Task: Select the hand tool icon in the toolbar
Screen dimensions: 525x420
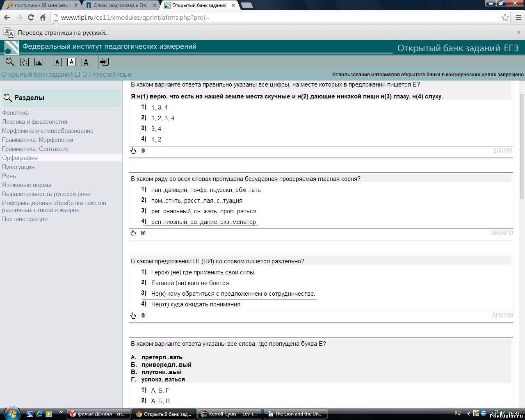Action: pyautogui.click(x=24, y=62)
